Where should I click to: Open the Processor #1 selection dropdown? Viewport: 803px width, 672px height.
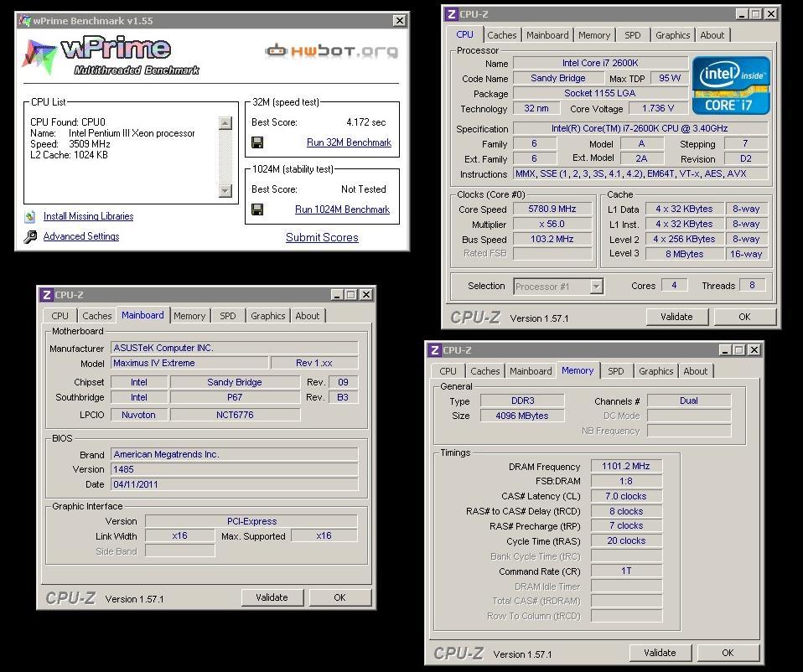point(596,287)
